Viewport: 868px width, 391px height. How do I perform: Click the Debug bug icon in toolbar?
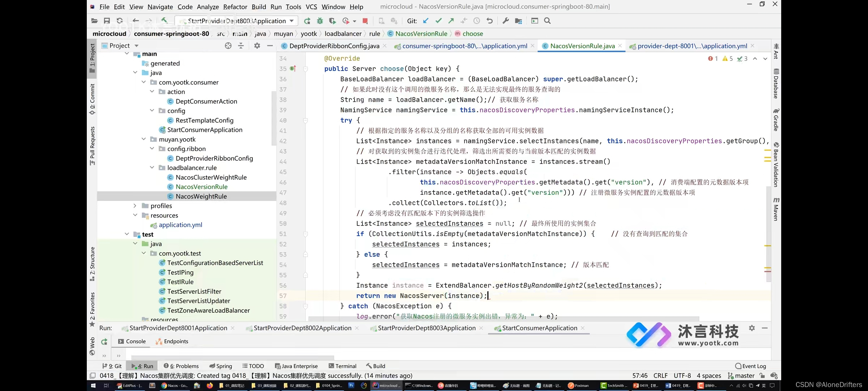(320, 21)
